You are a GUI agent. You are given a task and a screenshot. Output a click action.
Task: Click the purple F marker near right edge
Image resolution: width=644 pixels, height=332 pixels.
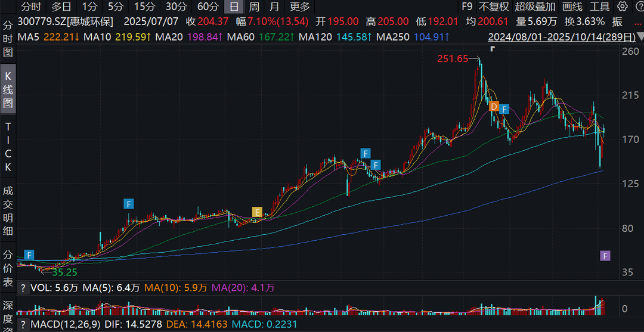(605, 256)
